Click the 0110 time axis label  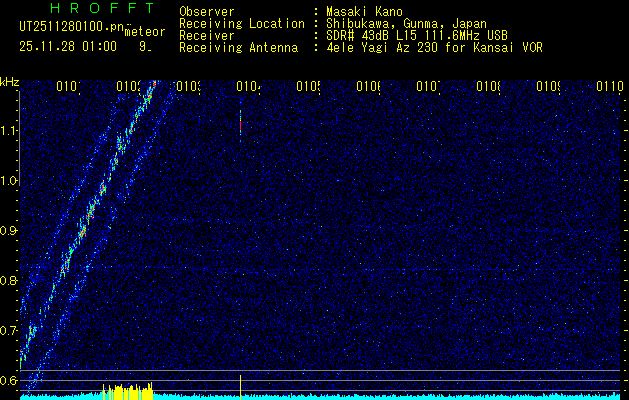pyautogui.click(x=609, y=88)
